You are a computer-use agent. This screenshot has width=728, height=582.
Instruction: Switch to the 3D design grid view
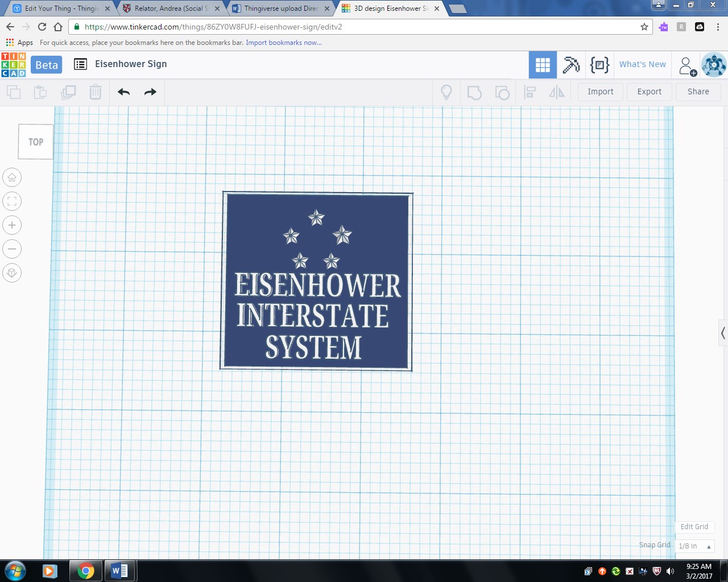point(543,65)
